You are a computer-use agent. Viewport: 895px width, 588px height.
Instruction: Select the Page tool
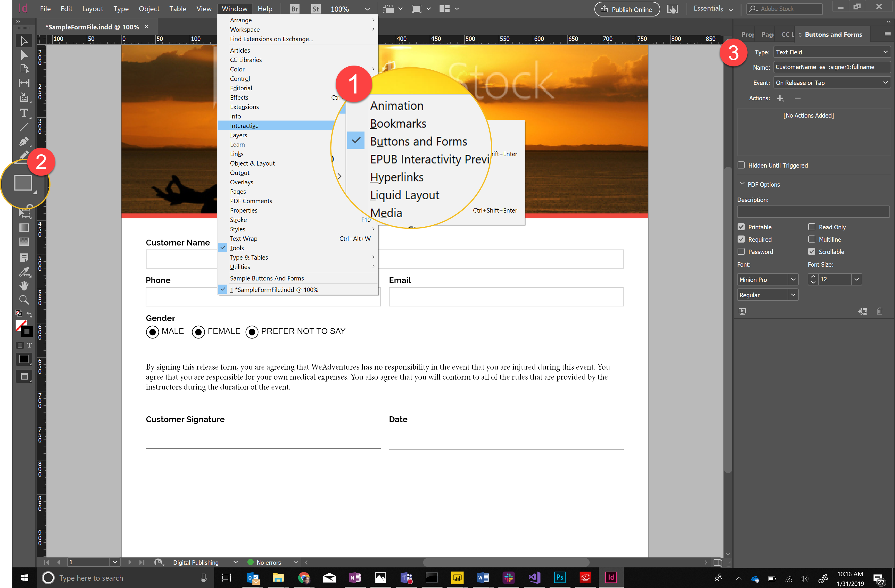(x=24, y=69)
